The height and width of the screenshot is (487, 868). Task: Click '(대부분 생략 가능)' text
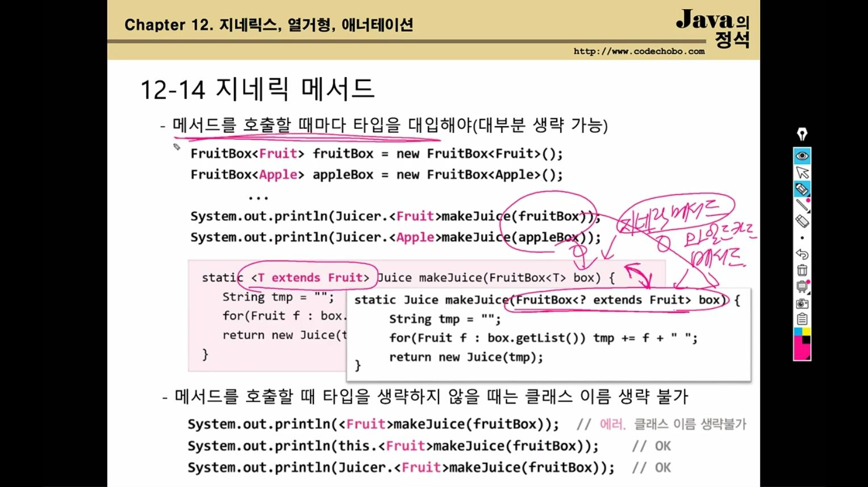(x=540, y=125)
